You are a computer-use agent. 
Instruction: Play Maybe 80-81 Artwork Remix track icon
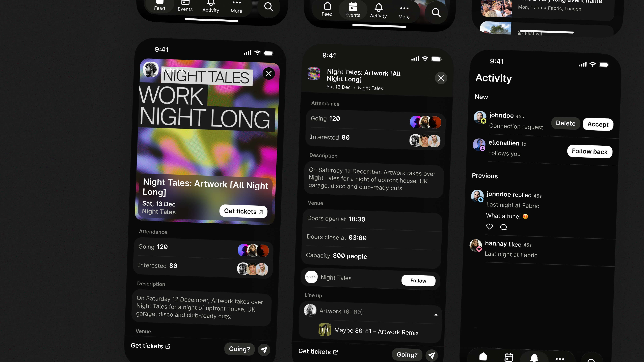pyautogui.click(x=325, y=330)
